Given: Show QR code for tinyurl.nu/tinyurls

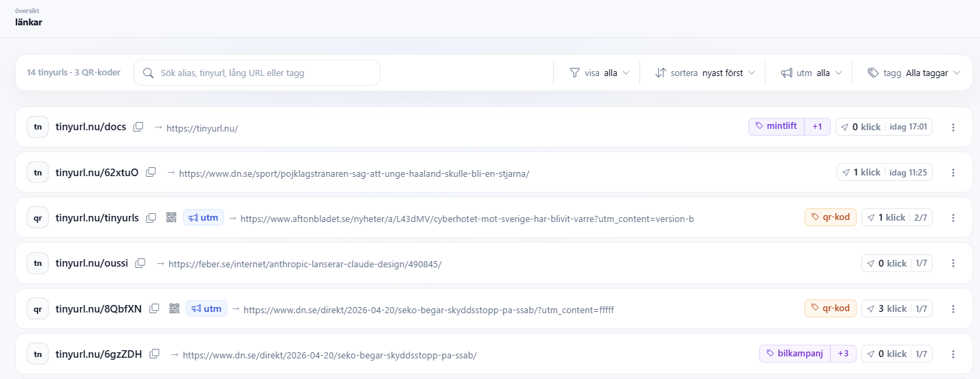Looking at the screenshot, I should pos(171,217).
